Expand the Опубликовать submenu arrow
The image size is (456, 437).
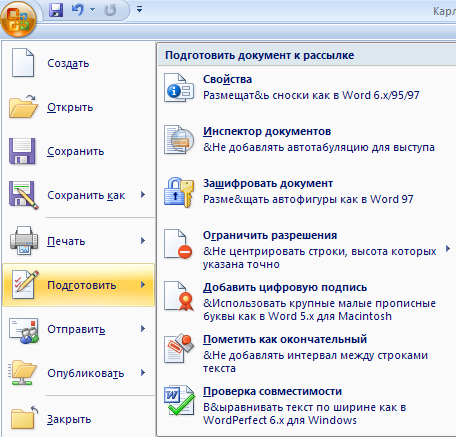click(143, 372)
